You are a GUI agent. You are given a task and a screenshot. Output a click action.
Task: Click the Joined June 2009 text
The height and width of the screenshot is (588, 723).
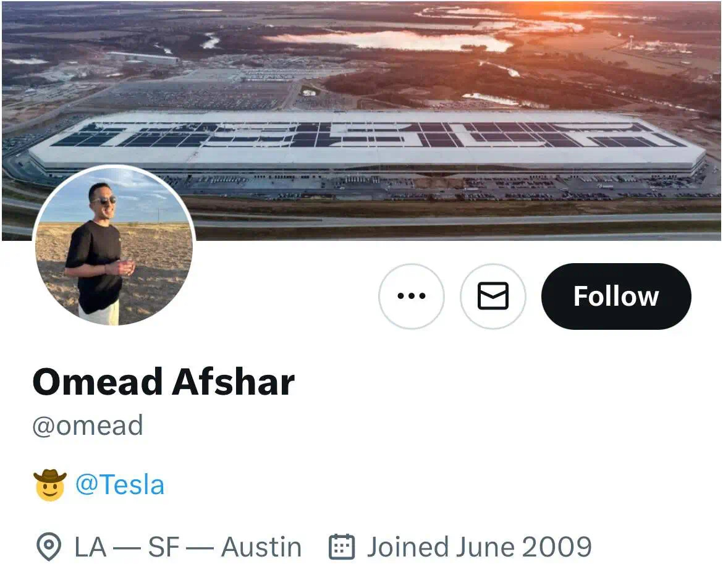tap(479, 547)
